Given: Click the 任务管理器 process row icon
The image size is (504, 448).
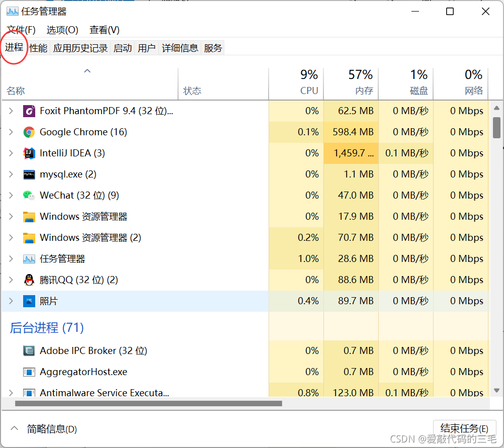Looking at the screenshot, I should coord(29,259).
